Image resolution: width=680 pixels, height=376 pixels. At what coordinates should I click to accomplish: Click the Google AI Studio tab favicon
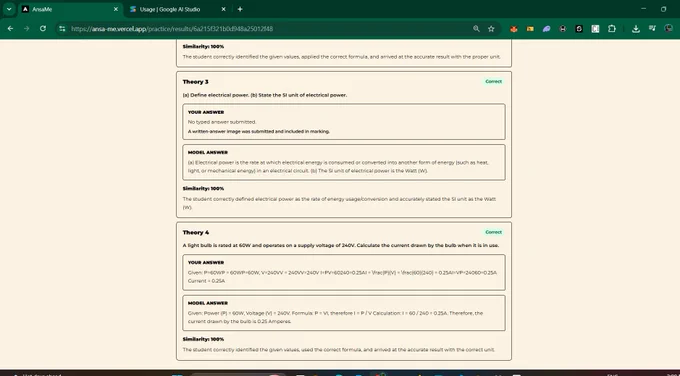click(133, 9)
